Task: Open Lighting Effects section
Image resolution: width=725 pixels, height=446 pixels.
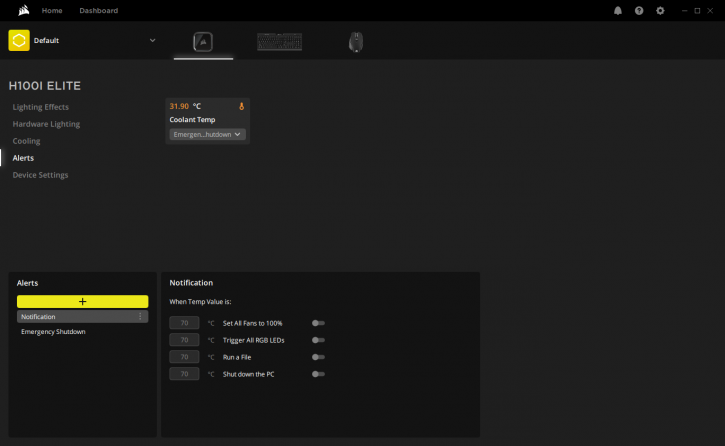Action: pos(41,107)
